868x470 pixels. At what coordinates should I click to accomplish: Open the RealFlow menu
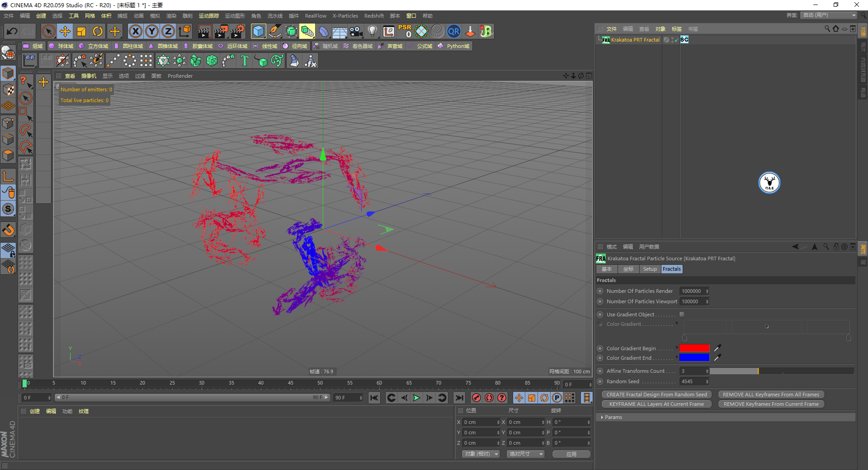[316, 16]
